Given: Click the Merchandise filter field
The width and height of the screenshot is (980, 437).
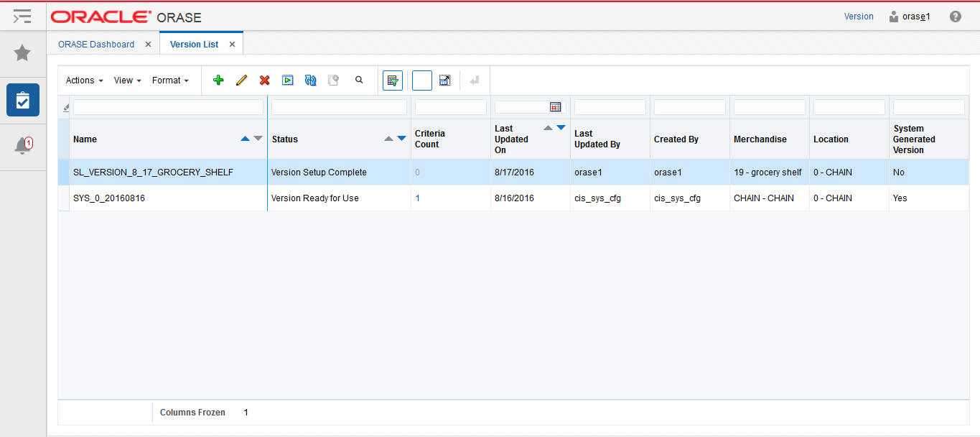Looking at the screenshot, I should (770, 107).
